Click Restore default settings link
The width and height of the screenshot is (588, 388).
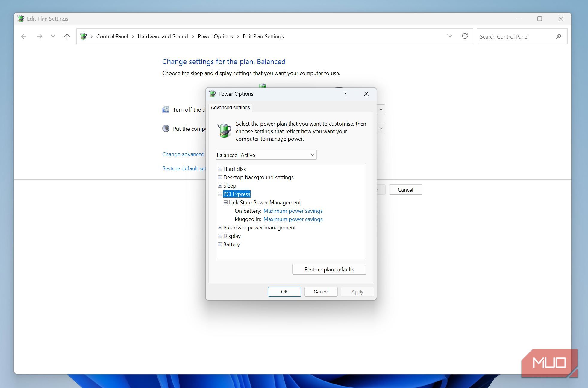point(184,168)
